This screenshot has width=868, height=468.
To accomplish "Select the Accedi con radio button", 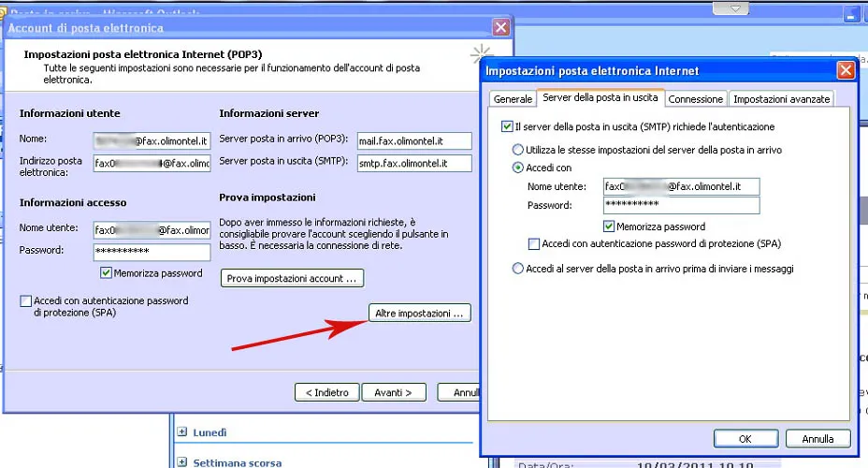I will 517,168.
